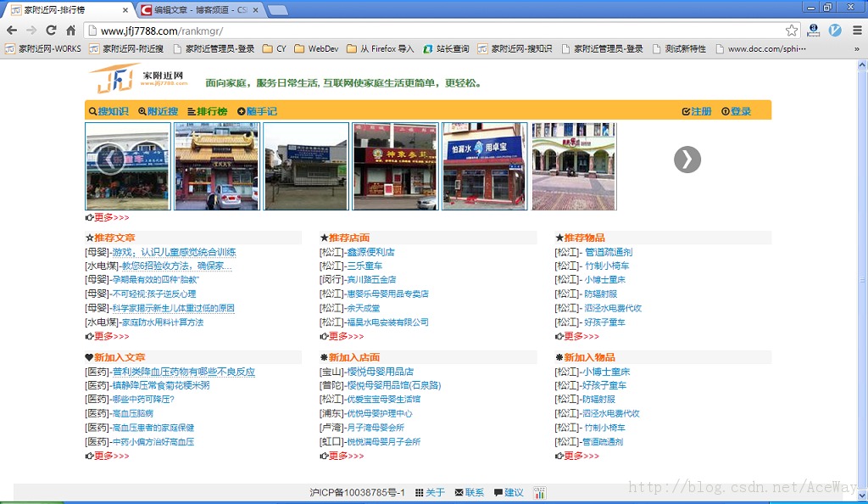Click the 家附近网 site logo

coord(138,79)
